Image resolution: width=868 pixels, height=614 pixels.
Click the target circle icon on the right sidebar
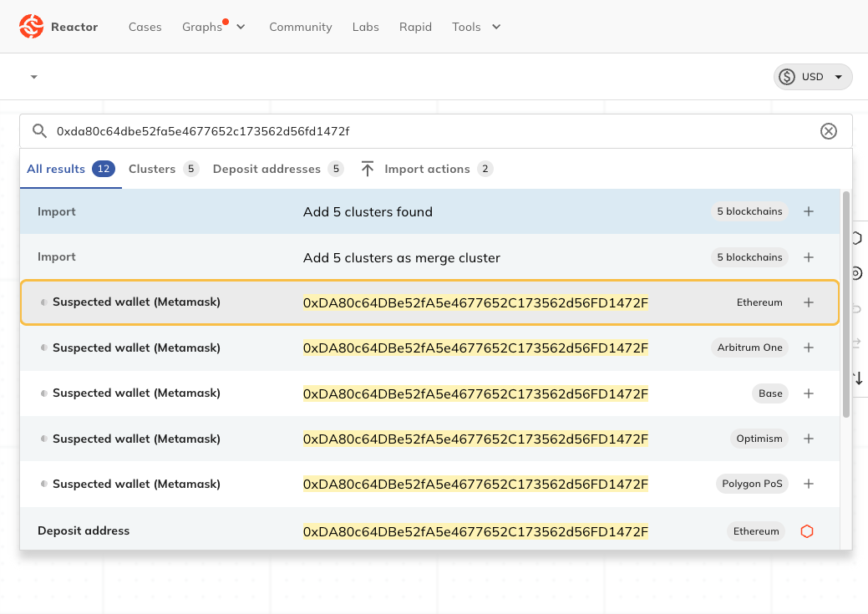(857, 273)
